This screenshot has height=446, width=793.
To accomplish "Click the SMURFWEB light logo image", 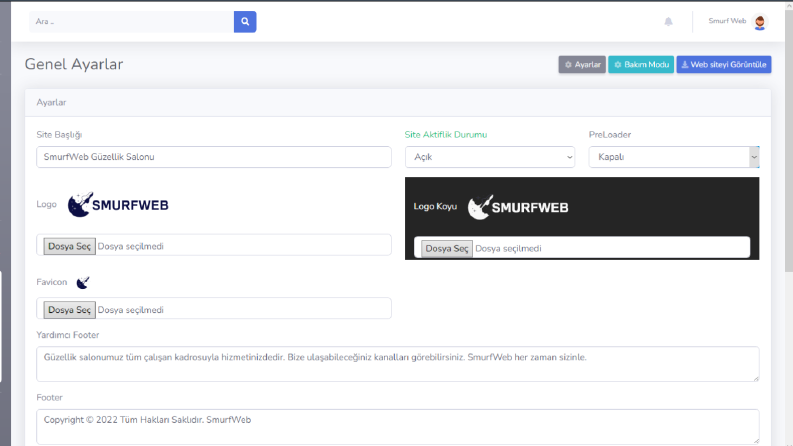I will tap(118, 205).
